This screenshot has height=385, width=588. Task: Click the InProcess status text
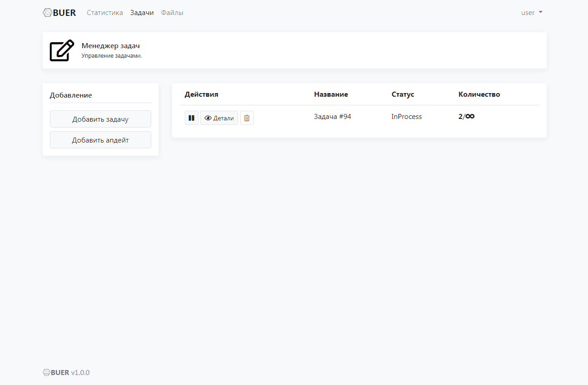pyautogui.click(x=406, y=117)
